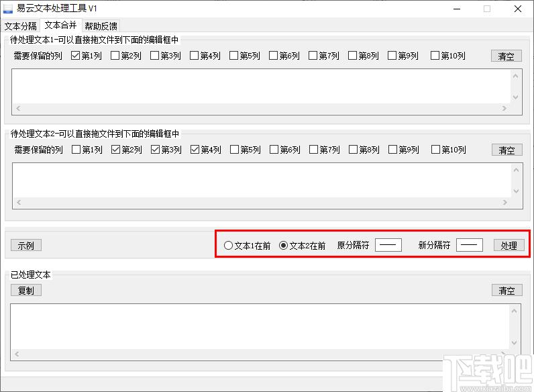
Task: Enable 第9列 for text 2
Action: [x=404, y=150]
